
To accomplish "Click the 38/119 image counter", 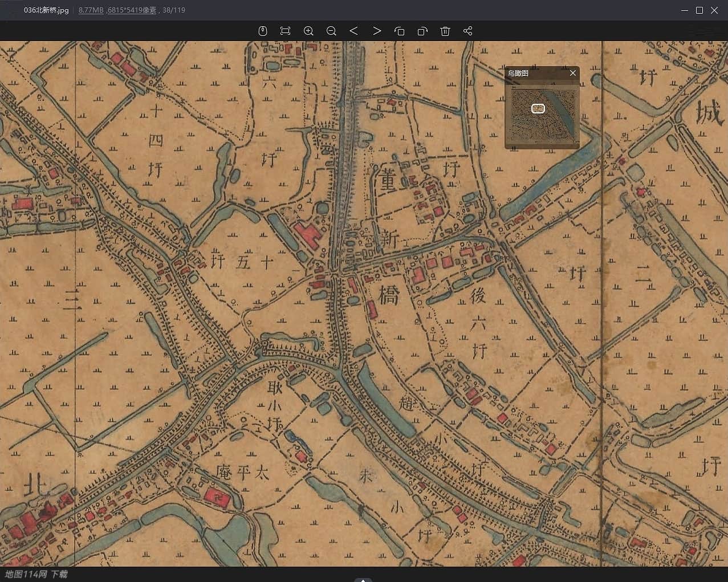I will [174, 10].
